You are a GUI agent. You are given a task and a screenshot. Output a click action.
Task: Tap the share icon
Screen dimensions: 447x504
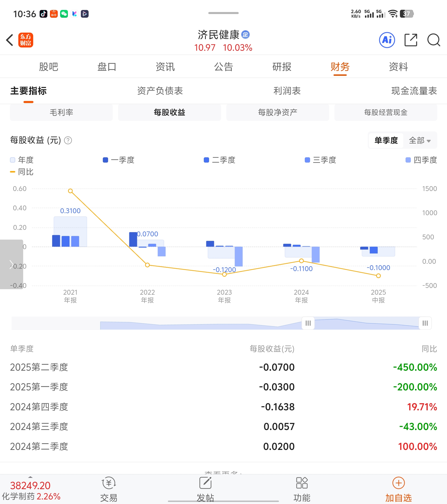411,40
